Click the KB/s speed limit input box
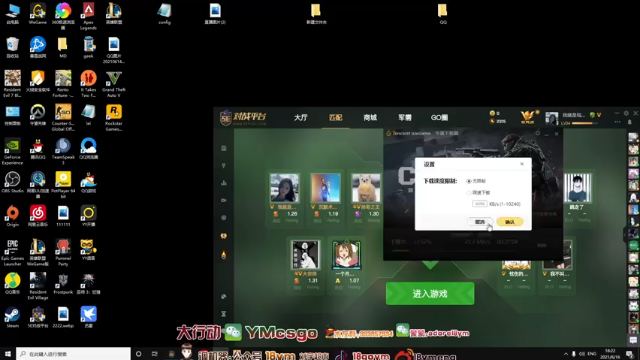640x360 pixels. coord(480,204)
